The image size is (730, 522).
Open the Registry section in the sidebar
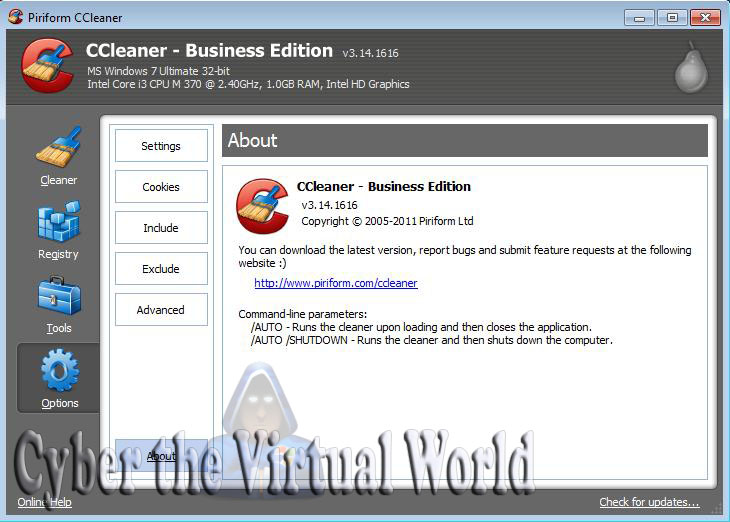pyautogui.click(x=58, y=230)
